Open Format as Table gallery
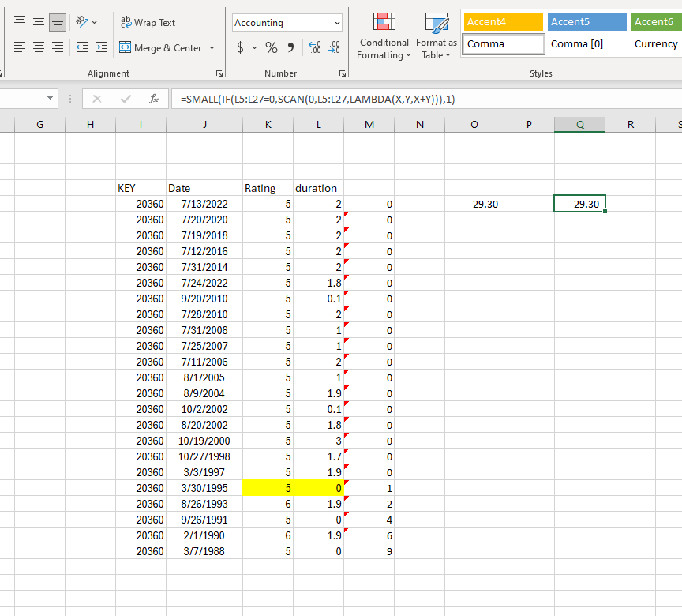Viewport: 682px width, 616px height. pyautogui.click(x=437, y=36)
